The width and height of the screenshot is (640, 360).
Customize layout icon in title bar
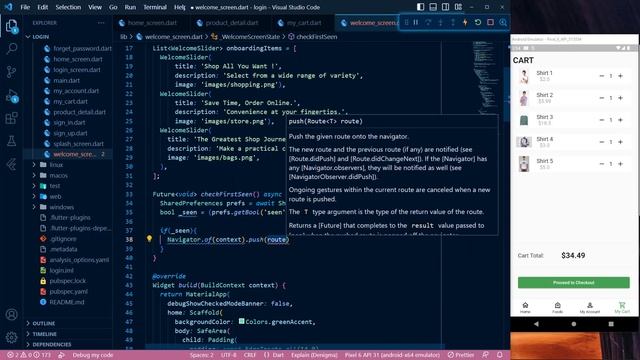coord(458,7)
